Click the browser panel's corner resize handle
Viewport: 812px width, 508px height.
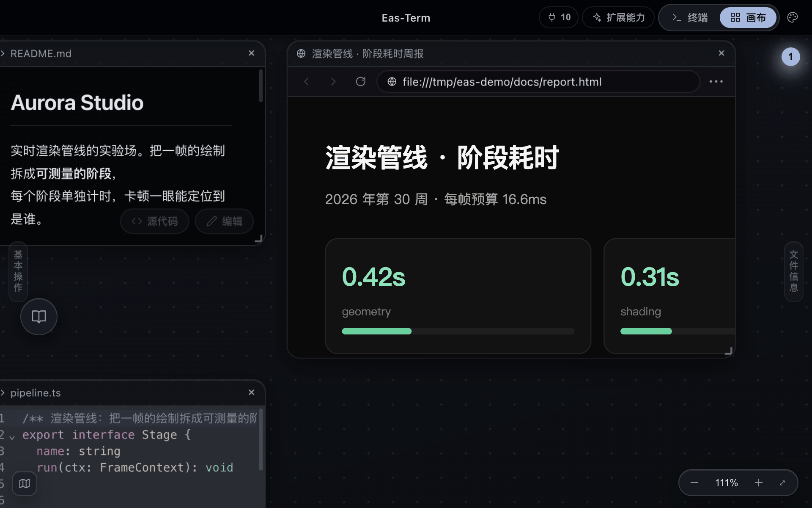pyautogui.click(x=728, y=351)
